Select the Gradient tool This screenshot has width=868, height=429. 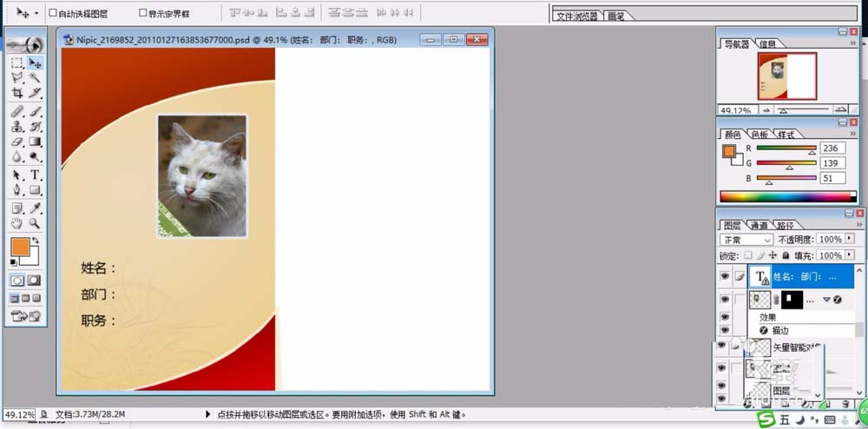36,142
